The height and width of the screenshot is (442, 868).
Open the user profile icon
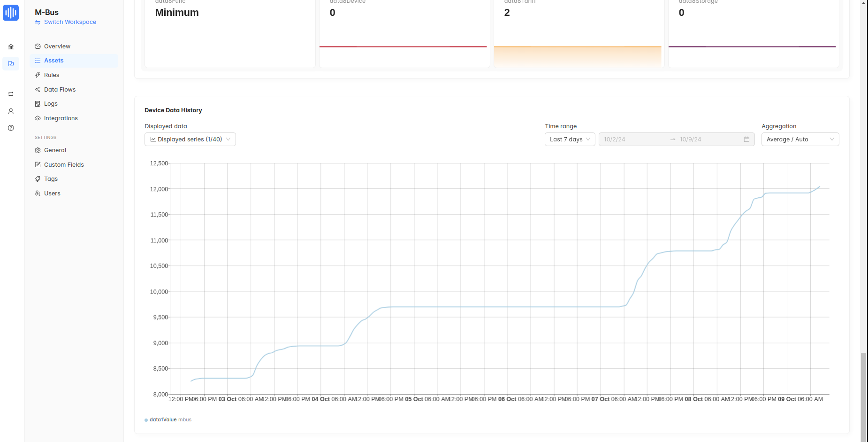[11, 111]
